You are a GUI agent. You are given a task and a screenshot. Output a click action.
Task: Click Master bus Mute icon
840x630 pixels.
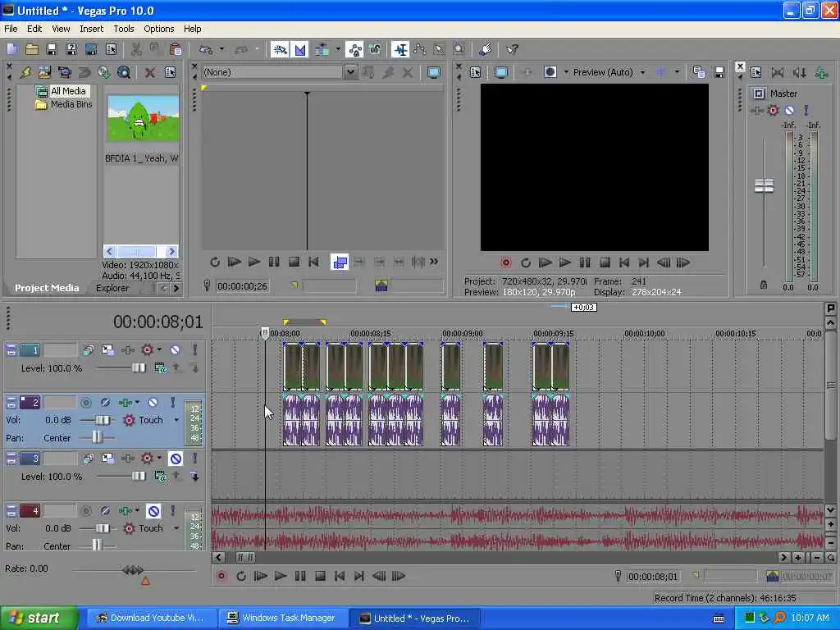(789, 111)
